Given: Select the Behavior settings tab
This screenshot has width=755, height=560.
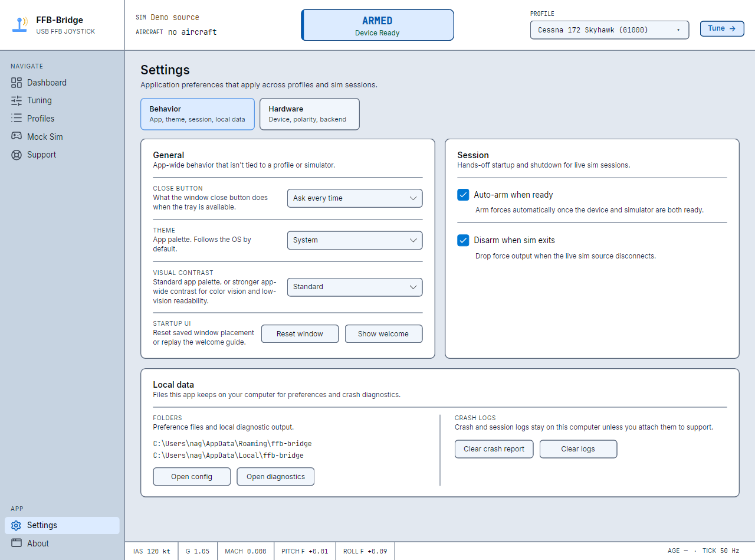Looking at the screenshot, I should [197, 114].
